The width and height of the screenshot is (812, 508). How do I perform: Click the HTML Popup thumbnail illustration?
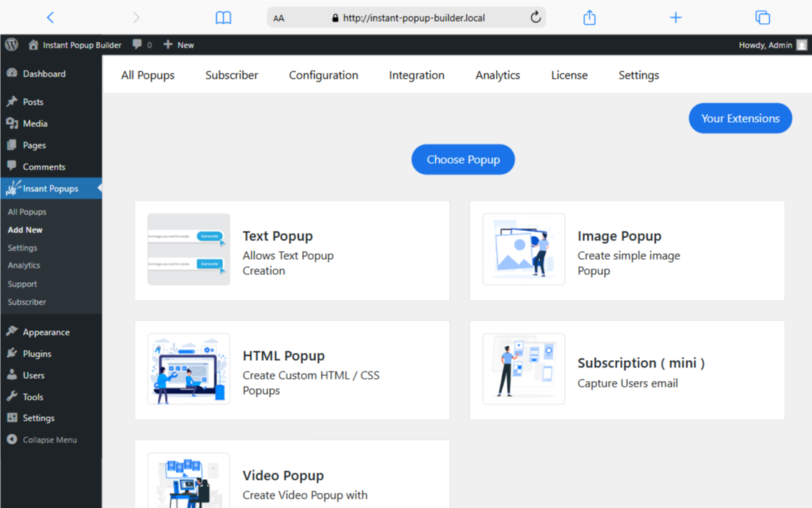pos(188,369)
